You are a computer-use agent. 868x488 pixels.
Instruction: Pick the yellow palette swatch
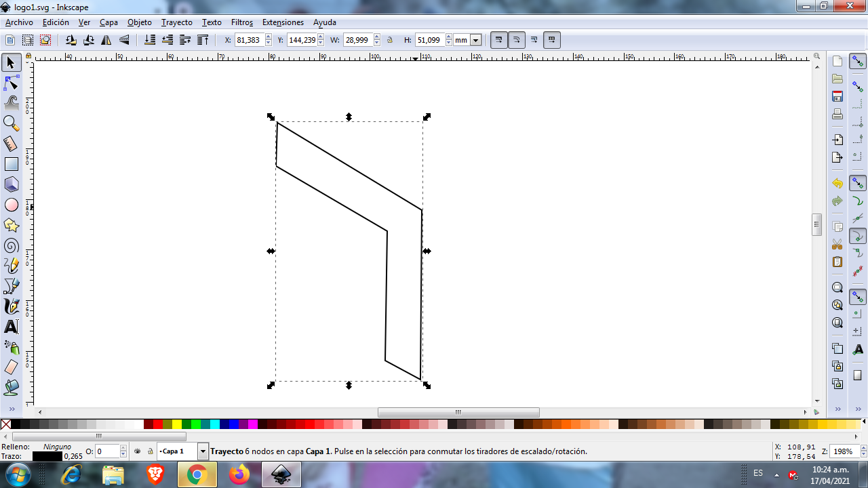(177, 424)
